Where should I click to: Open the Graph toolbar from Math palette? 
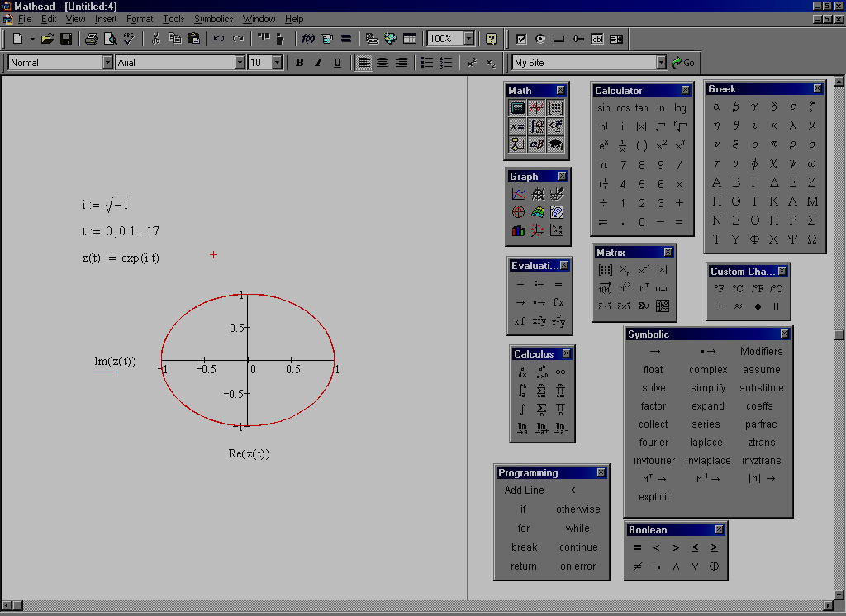click(536, 107)
